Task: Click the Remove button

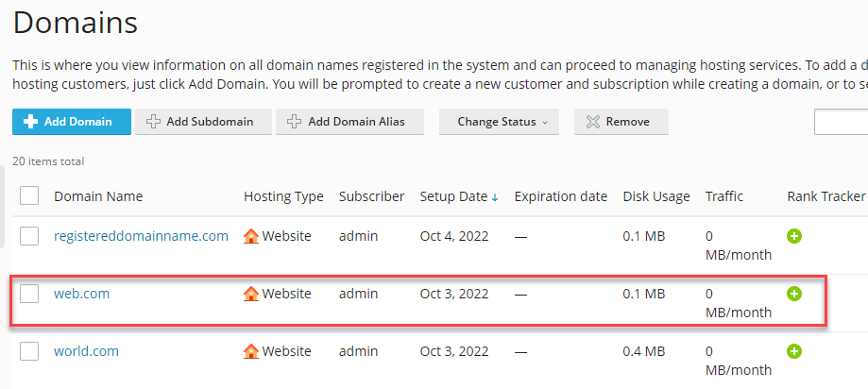Action: [x=621, y=122]
